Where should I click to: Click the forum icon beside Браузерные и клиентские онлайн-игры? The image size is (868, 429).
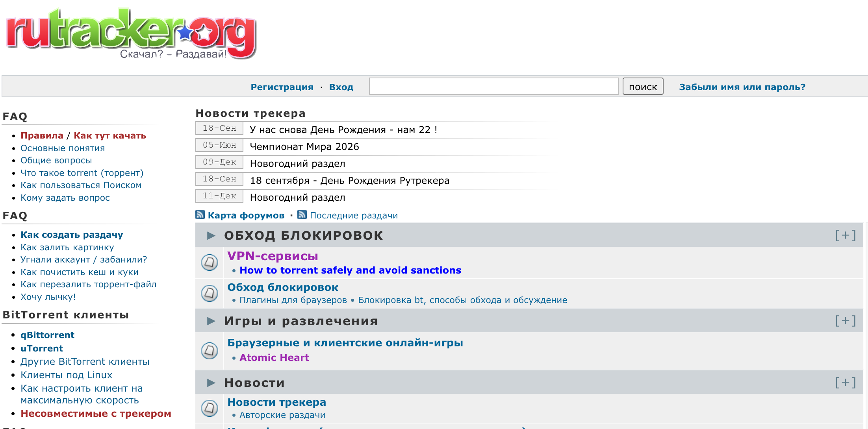210,350
